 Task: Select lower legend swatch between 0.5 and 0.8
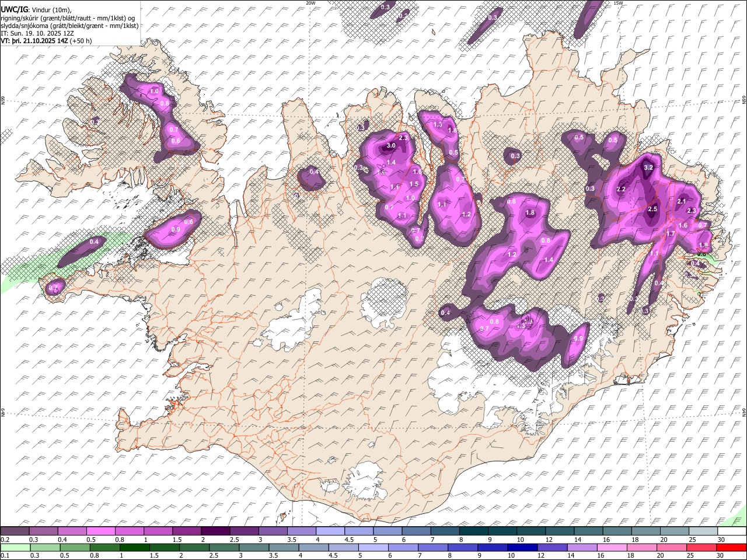coord(75,547)
